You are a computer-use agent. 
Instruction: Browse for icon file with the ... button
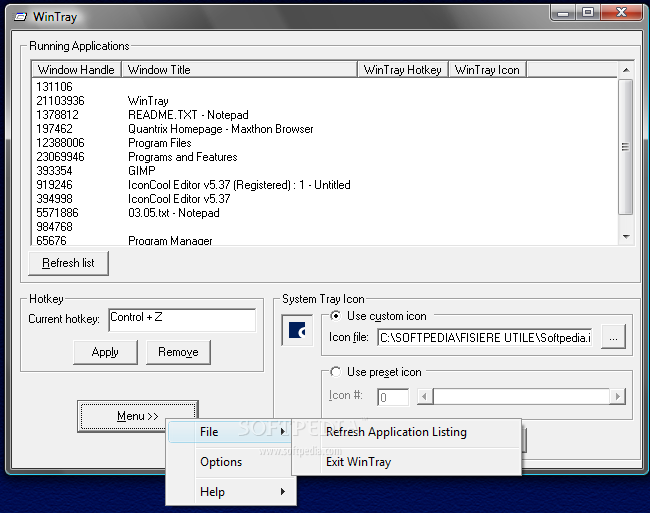(613, 337)
